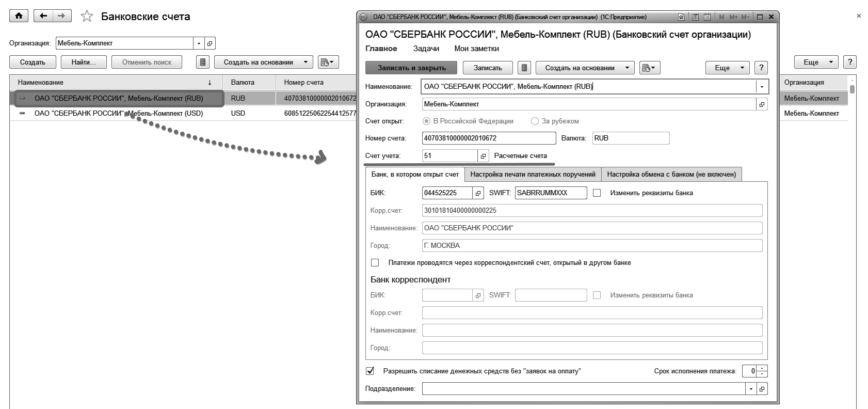Click the M- memory button in title bar
This screenshot has height=409, width=868.
click(x=745, y=17)
